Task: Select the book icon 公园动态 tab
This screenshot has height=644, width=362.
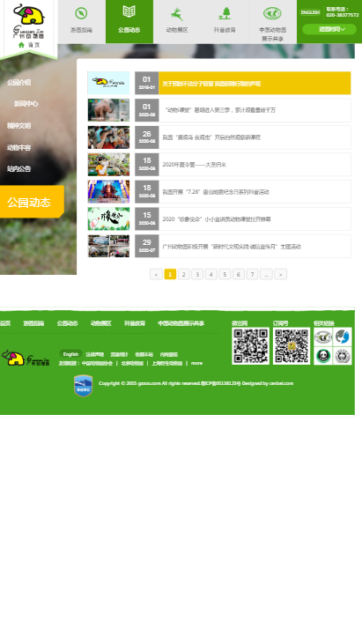Action: pyautogui.click(x=129, y=21)
